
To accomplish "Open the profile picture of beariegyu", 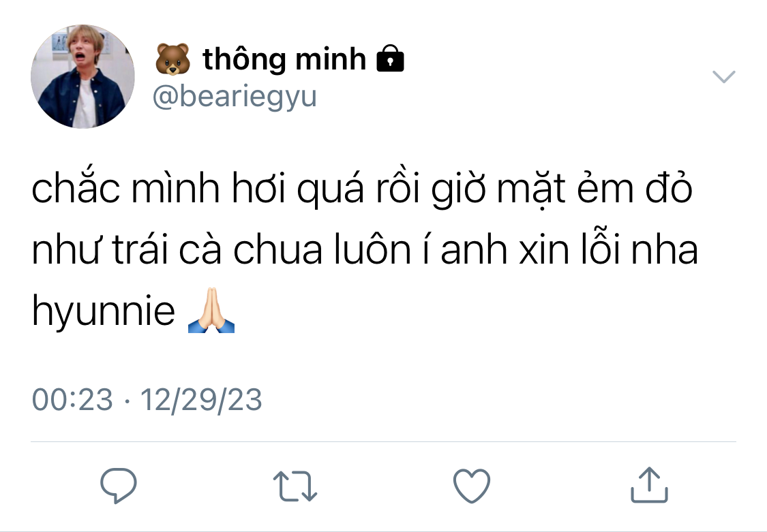I will click(82, 76).
